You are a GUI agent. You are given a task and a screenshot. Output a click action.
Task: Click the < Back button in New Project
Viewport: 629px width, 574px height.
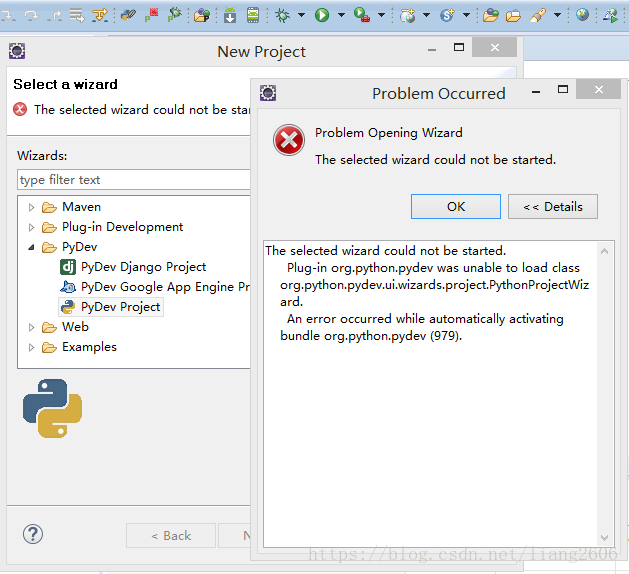(171, 535)
